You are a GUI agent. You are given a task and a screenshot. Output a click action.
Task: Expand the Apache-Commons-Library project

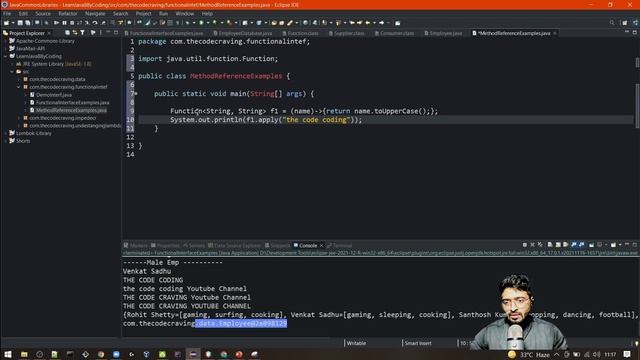5,41
